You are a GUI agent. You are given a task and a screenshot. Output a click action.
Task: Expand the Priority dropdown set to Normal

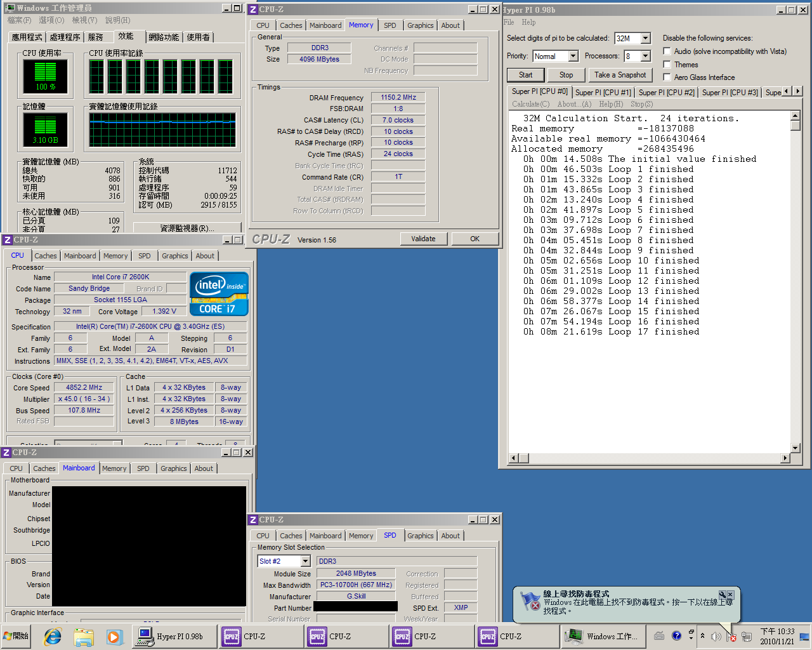click(573, 56)
